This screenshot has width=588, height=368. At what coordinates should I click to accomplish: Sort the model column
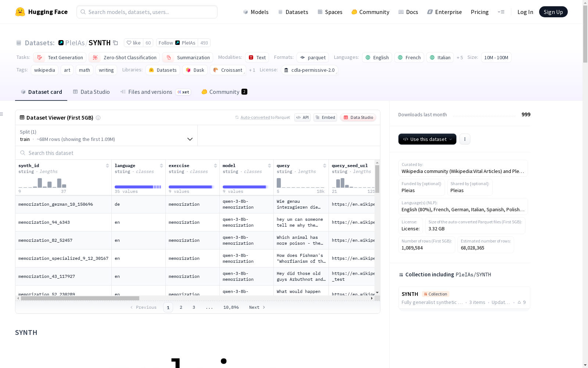[x=269, y=166]
